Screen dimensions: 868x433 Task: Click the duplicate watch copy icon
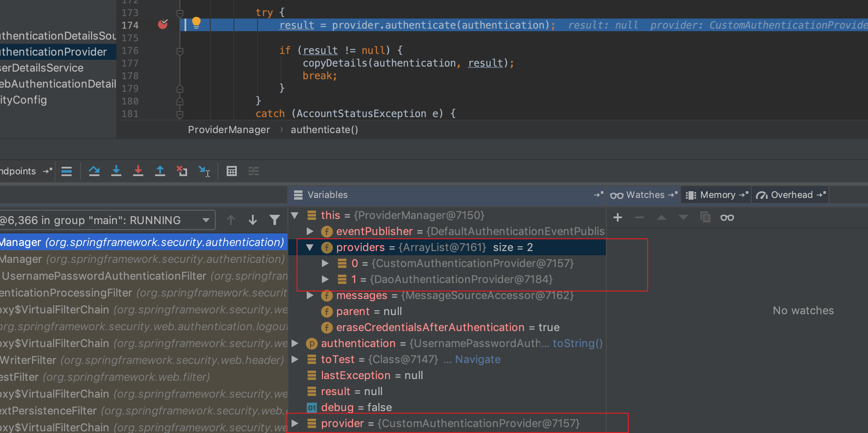(705, 217)
